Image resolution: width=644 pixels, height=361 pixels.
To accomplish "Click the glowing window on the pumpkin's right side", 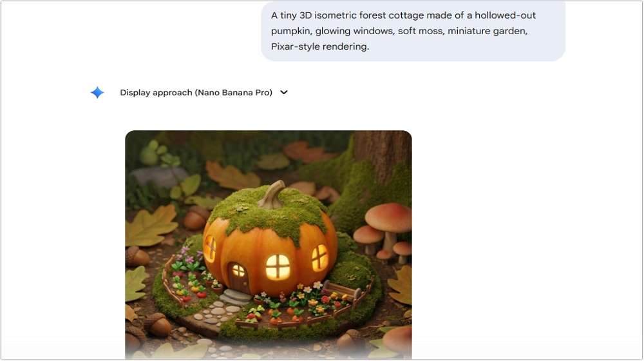I will 319,257.
